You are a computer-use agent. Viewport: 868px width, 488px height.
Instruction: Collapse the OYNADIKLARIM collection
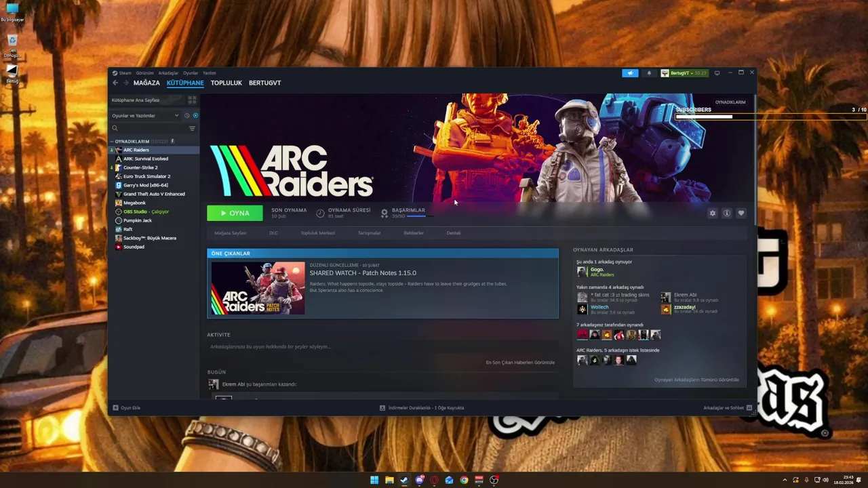(x=112, y=142)
